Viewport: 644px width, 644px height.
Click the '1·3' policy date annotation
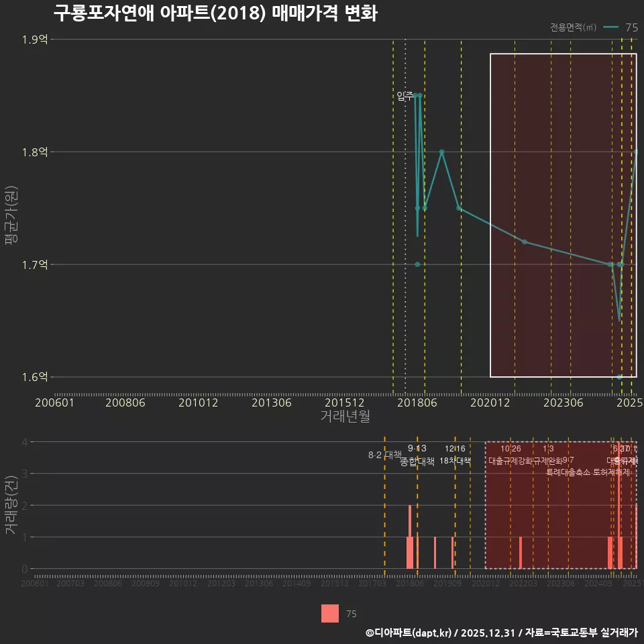[548, 449]
